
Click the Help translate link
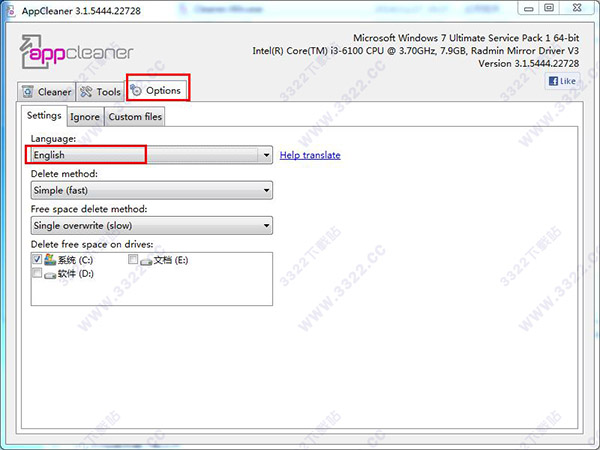point(310,155)
